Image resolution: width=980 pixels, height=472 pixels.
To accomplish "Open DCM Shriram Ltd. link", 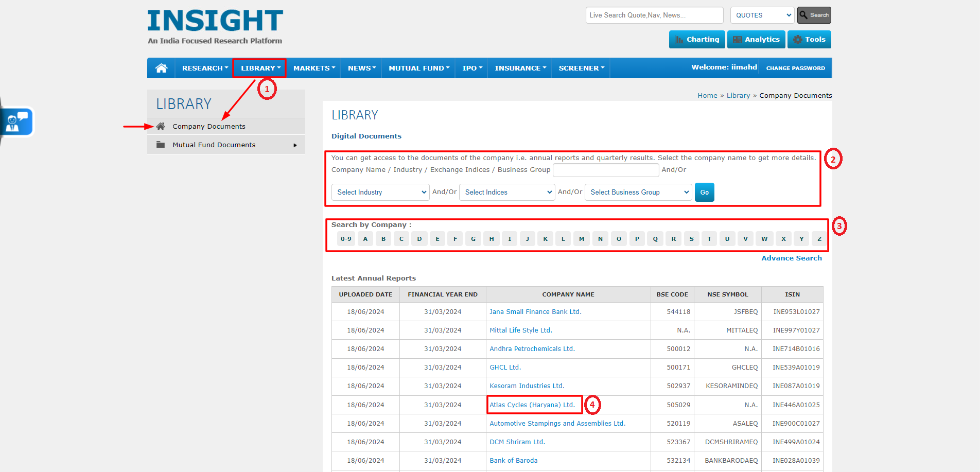I will click(x=517, y=442).
